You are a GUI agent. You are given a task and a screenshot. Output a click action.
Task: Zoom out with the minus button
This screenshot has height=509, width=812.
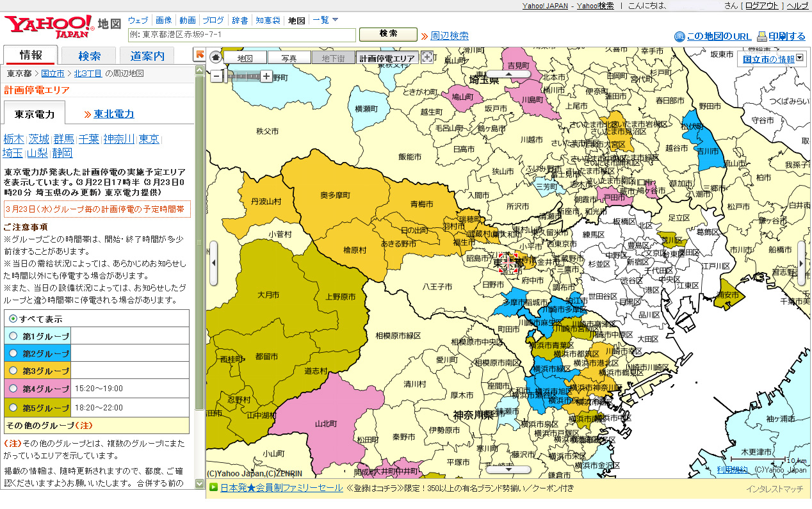click(x=216, y=76)
